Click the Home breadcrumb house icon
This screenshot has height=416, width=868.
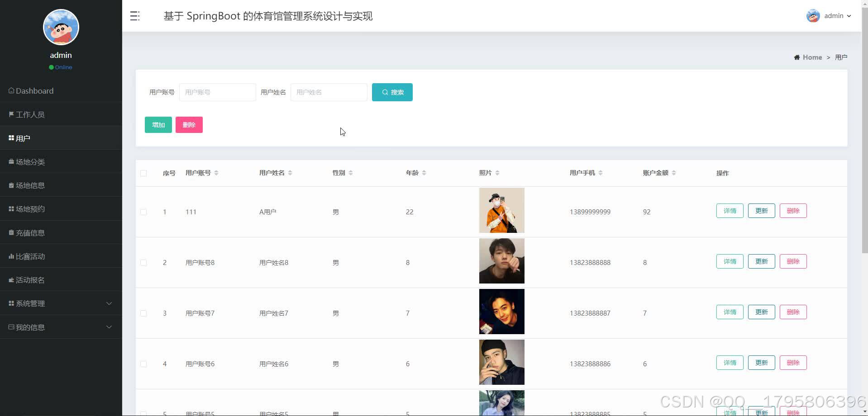pos(797,57)
